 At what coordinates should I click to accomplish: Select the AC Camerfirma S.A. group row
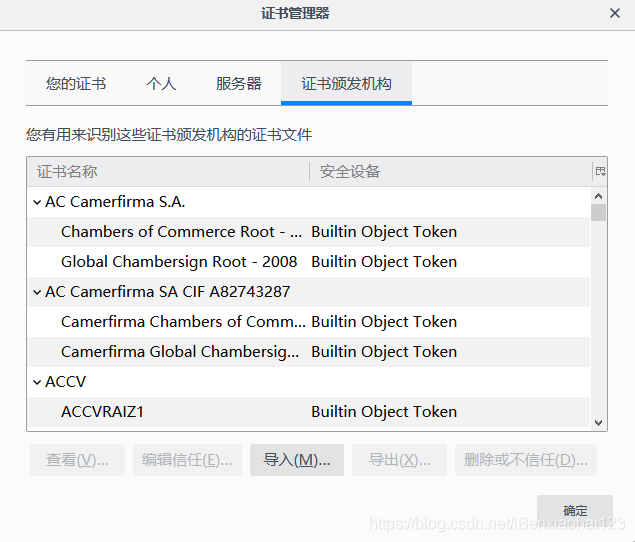pos(309,202)
